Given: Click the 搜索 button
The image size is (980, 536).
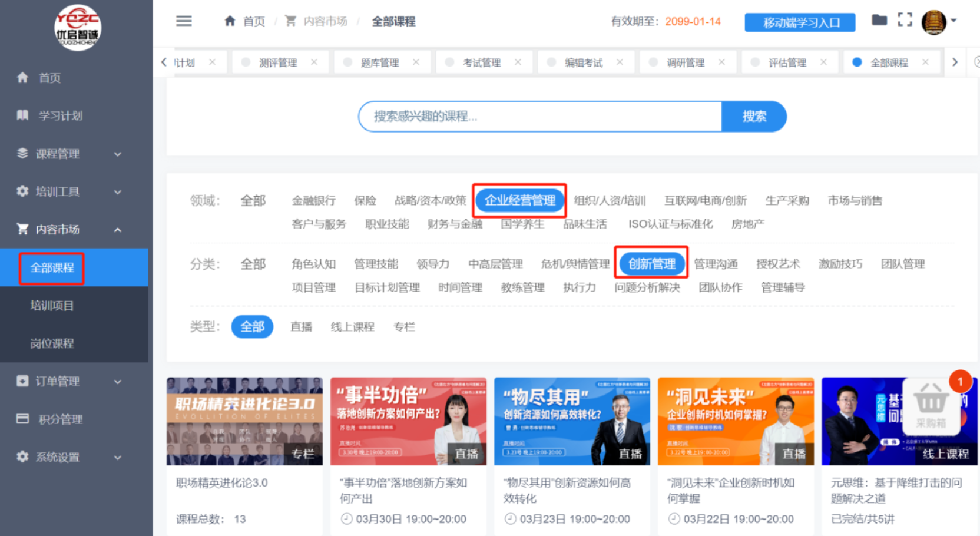Looking at the screenshot, I should [x=754, y=117].
